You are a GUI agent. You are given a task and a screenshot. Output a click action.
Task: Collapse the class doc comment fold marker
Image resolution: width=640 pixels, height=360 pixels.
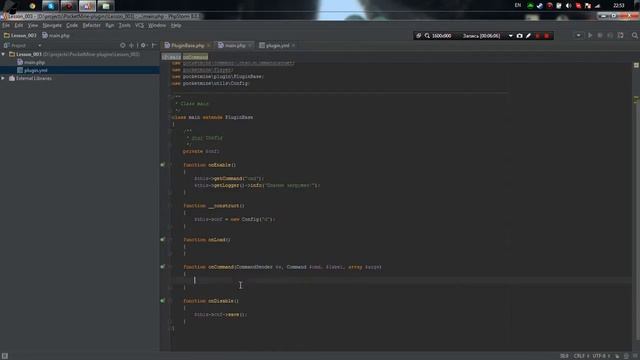pos(170,97)
